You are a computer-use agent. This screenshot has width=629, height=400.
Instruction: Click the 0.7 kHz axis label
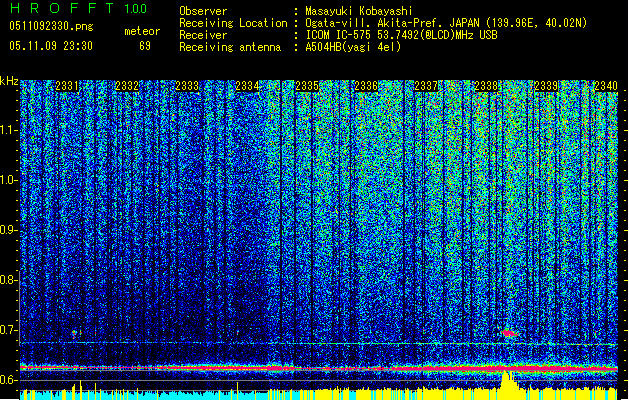point(8,330)
